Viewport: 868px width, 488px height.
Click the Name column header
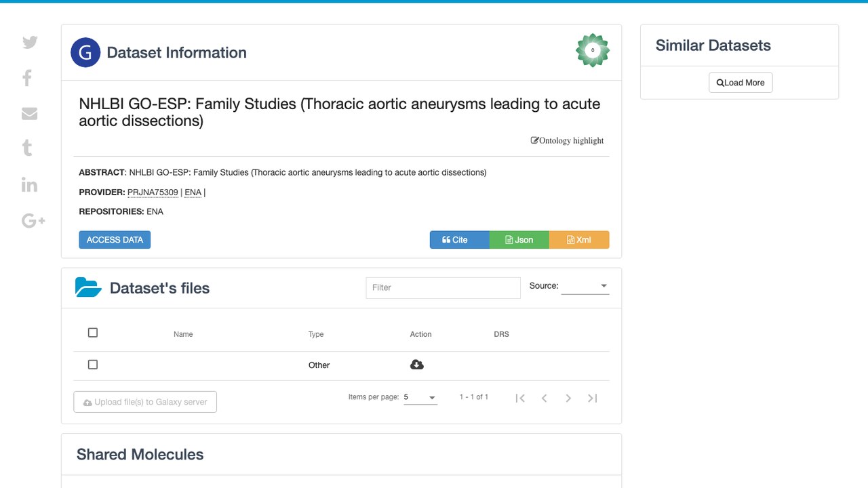(183, 334)
